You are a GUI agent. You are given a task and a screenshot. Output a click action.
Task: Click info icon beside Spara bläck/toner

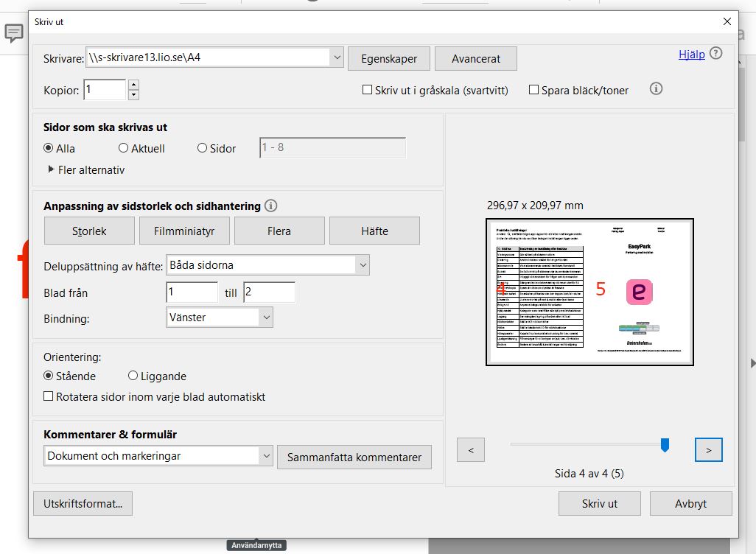[x=655, y=89]
